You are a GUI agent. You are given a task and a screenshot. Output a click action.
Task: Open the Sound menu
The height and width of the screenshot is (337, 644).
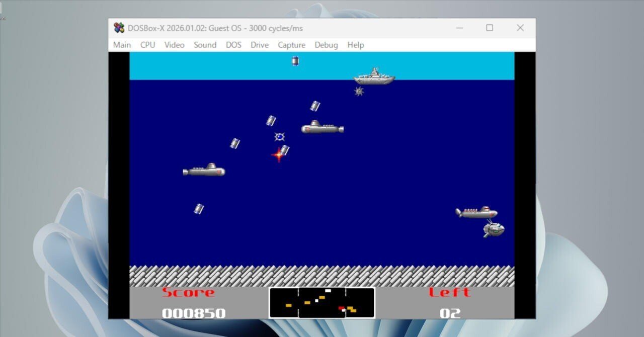[x=205, y=45]
